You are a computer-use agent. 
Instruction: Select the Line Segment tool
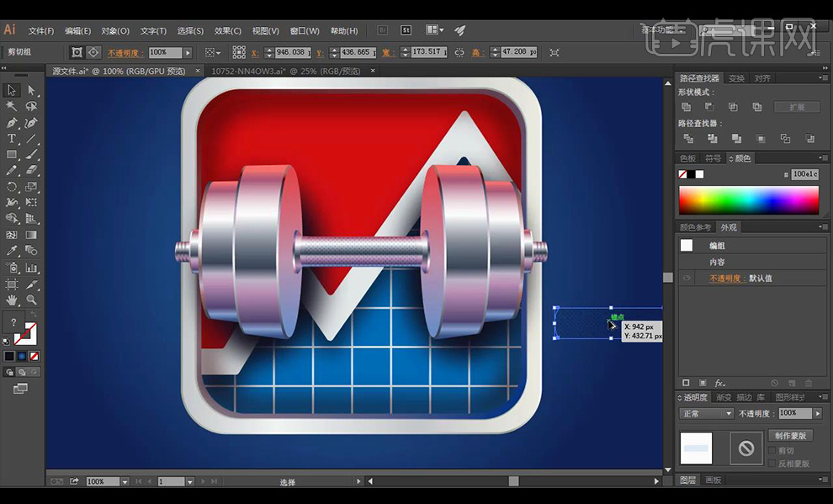coord(31,139)
